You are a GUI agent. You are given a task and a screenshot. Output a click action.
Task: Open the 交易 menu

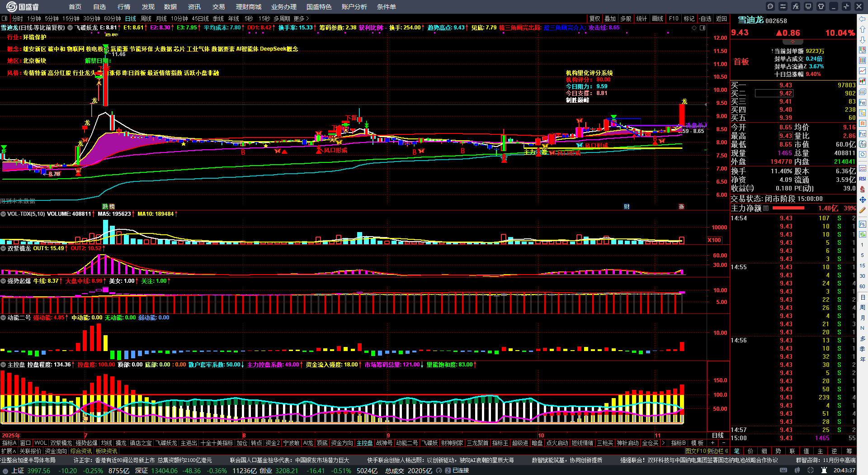[219, 7]
